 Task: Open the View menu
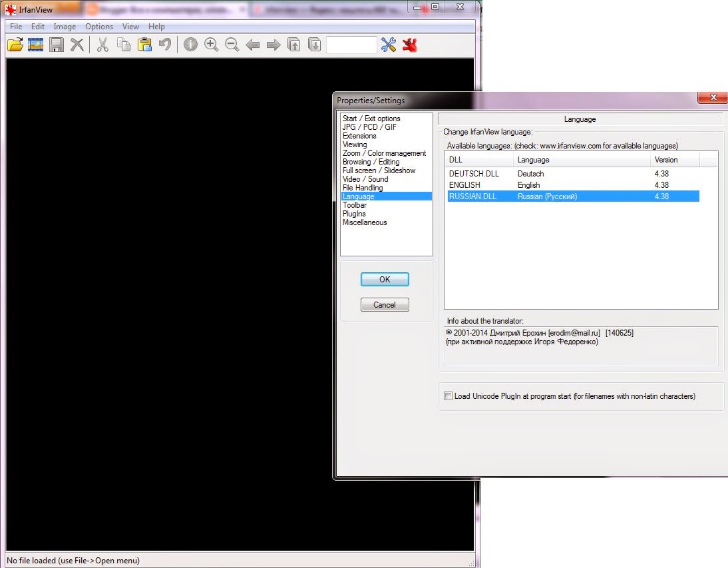click(130, 27)
